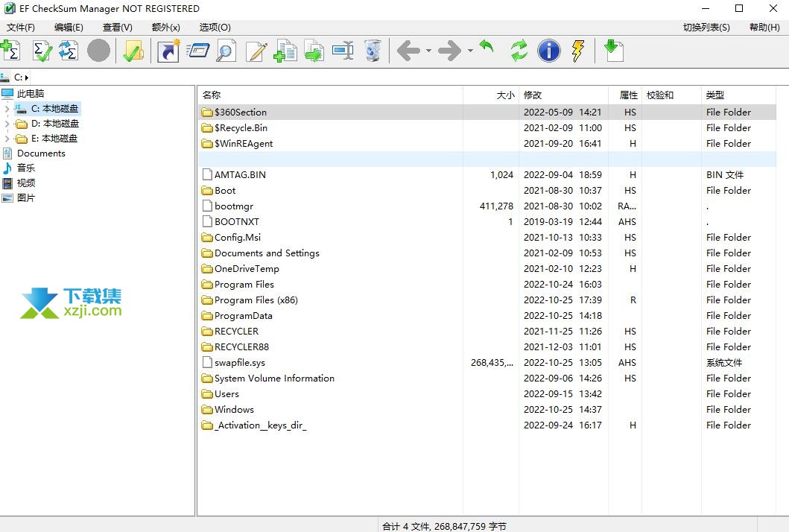Expand the E: 本地磁盘 tree node arrow
Viewport: 789px width, 532px height.
(x=7, y=139)
